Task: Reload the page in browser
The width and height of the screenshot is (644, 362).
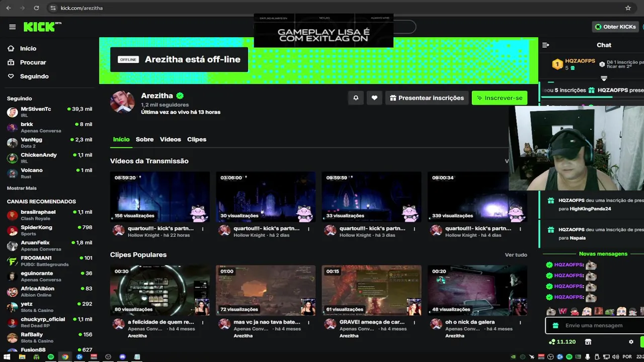Action: tap(36, 8)
